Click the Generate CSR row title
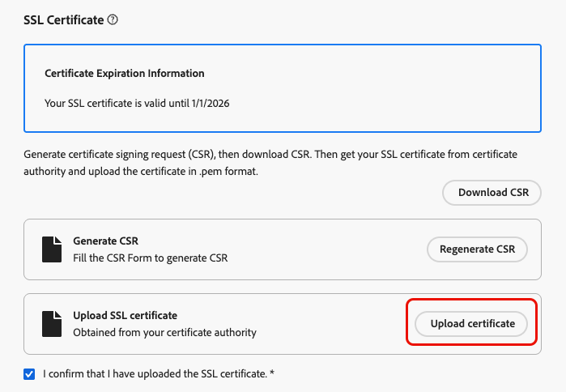The image size is (566, 392). (x=105, y=241)
